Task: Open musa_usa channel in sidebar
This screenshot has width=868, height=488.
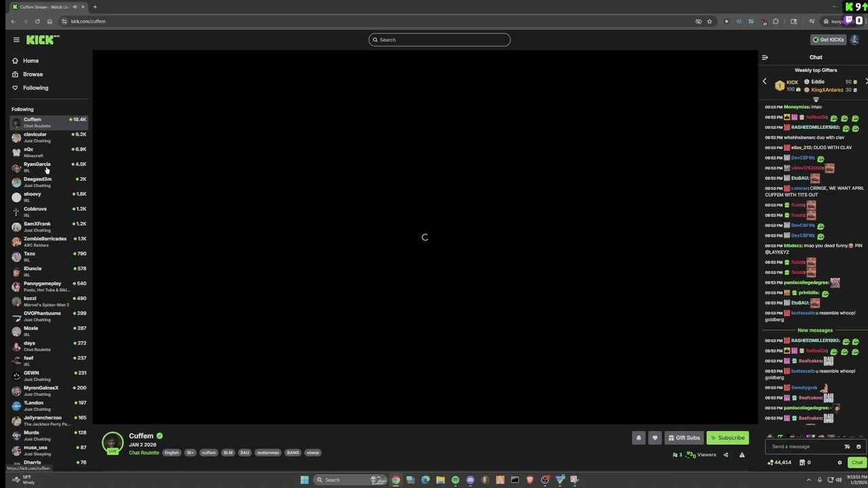Action: [49, 451]
